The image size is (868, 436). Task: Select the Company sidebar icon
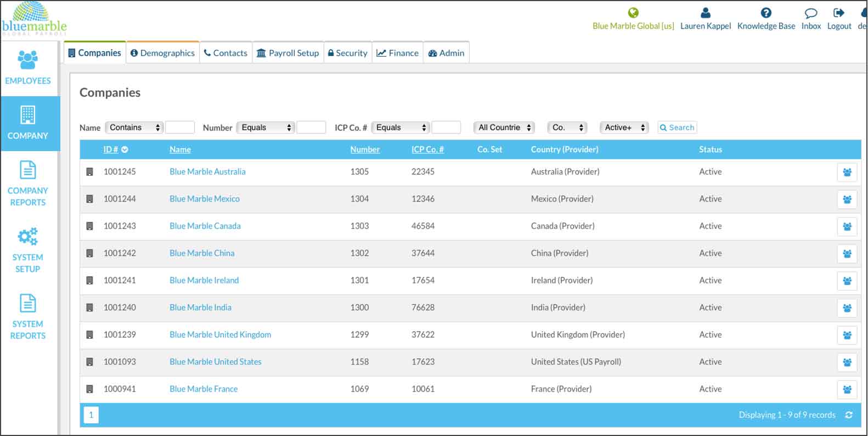(x=28, y=115)
